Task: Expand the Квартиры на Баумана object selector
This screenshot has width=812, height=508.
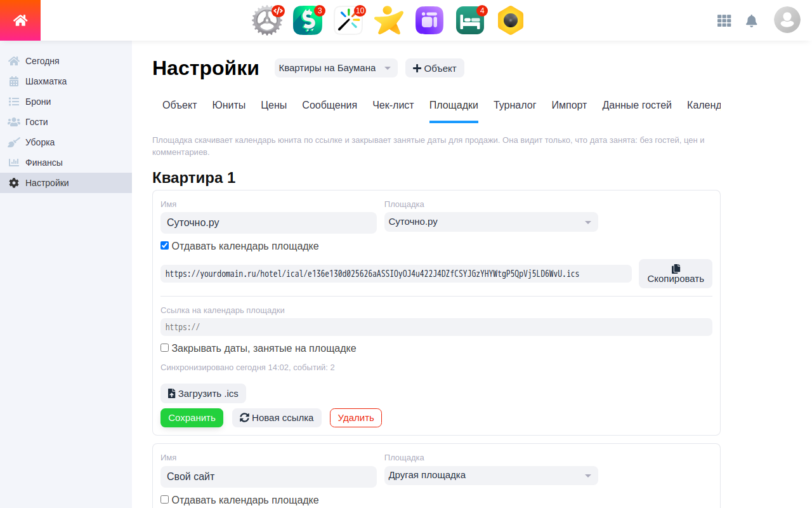Action: pyautogui.click(x=336, y=68)
